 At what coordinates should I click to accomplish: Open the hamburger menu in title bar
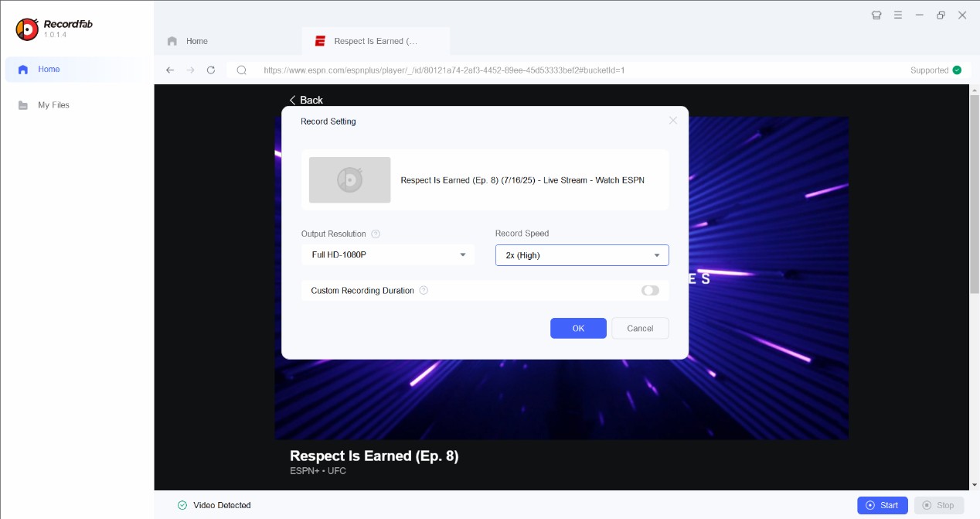coord(898,15)
